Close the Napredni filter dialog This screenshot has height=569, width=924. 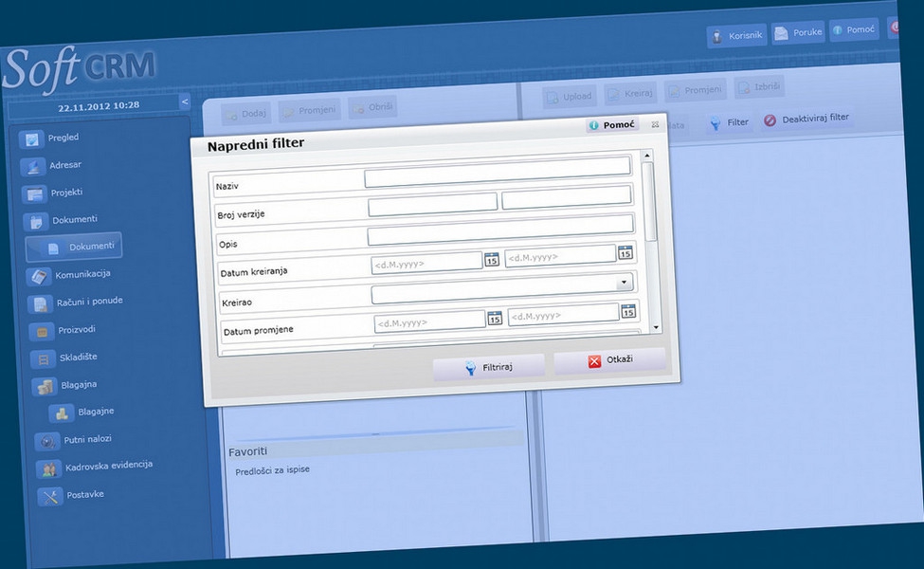pyautogui.click(x=655, y=124)
